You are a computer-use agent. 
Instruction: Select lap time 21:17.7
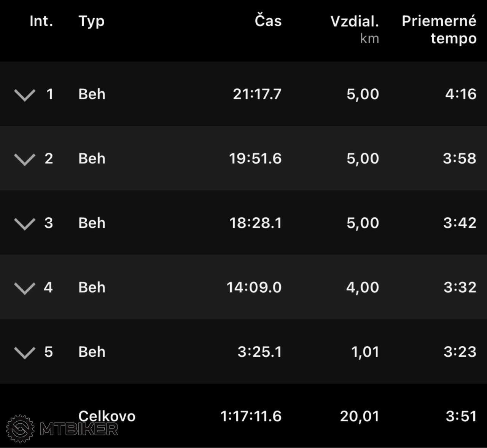pyautogui.click(x=257, y=94)
